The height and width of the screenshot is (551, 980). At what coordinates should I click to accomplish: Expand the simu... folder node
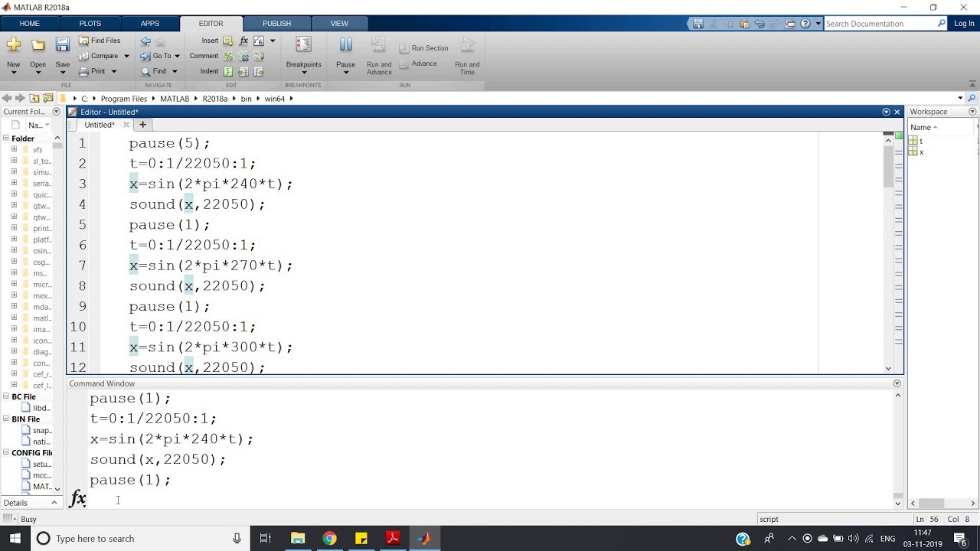[x=14, y=172]
